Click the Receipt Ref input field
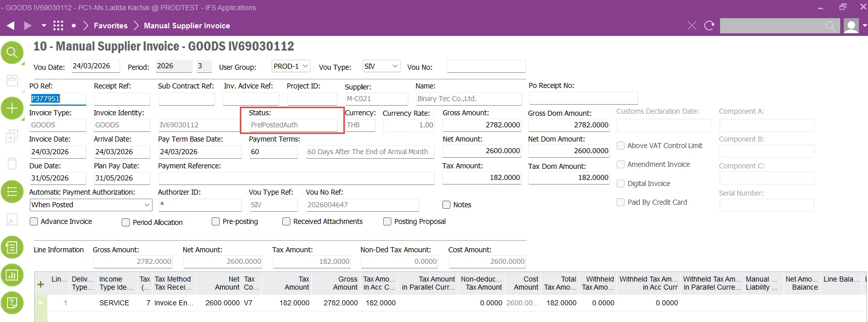 tap(122, 99)
